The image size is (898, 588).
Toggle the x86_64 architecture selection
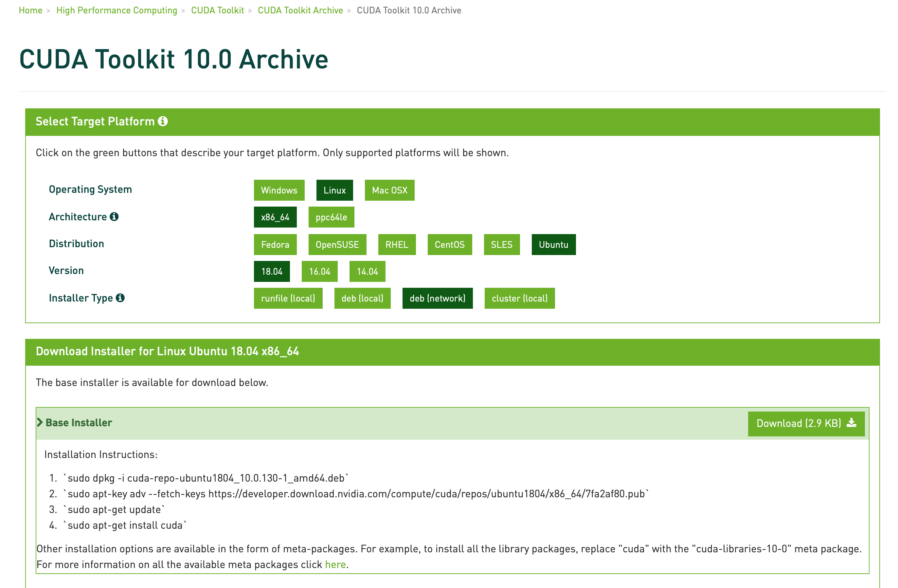[275, 217]
